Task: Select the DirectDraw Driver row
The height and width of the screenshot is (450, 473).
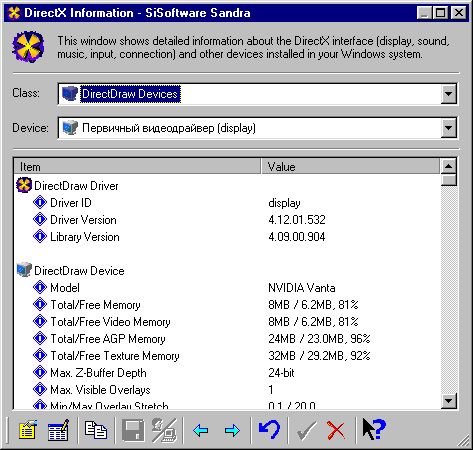Action: pos(76,186)
